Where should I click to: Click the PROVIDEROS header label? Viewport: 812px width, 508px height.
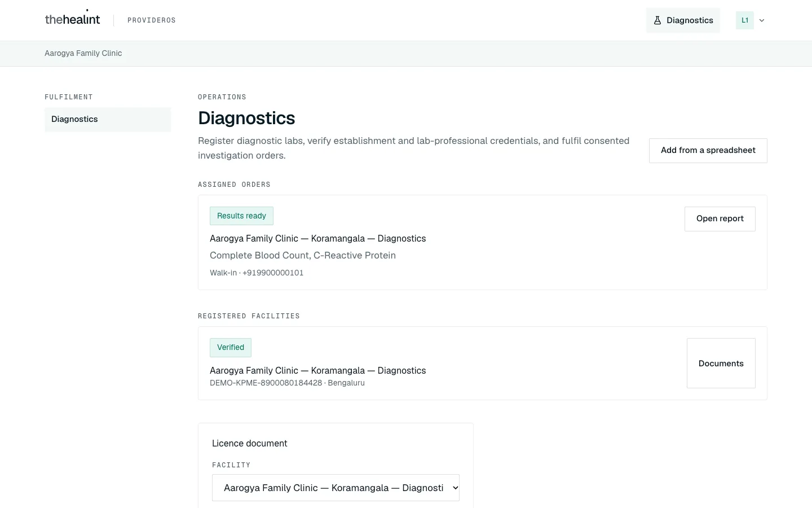[152, 20]
